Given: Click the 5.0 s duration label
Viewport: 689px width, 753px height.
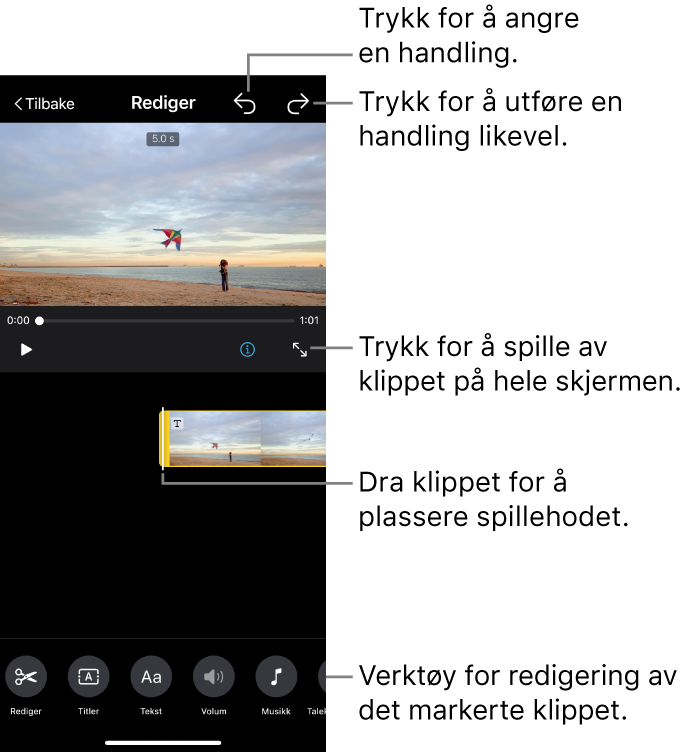Looking at the screenshot, I should pos(163,139).
